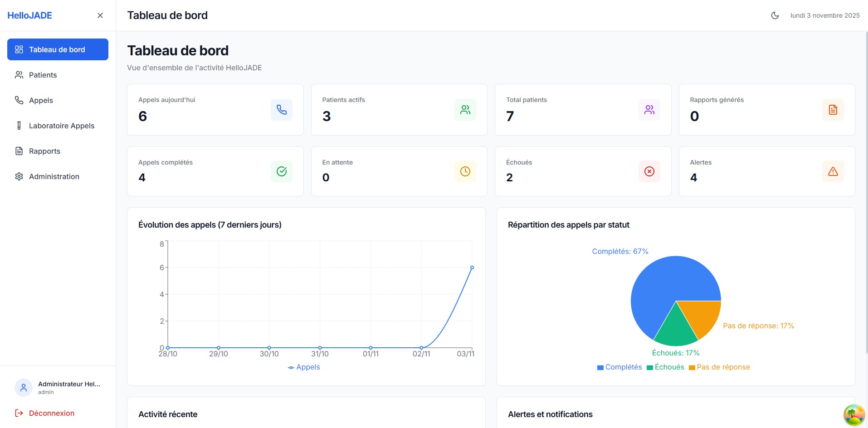Click the green users icon for Patients actifs

[x=465, y=110]
